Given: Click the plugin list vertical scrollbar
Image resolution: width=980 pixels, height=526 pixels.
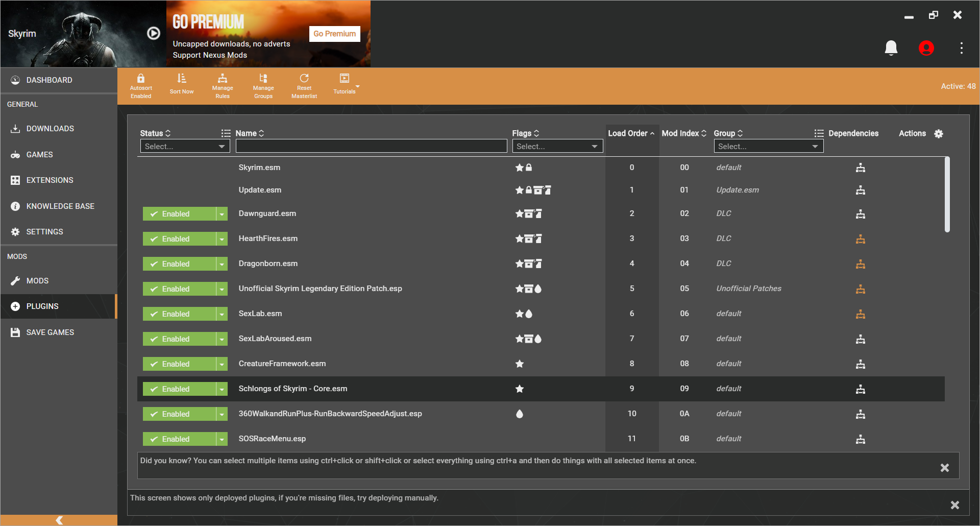Looking at the screenshot, I should pyautogui.click(x=947, y=195).
